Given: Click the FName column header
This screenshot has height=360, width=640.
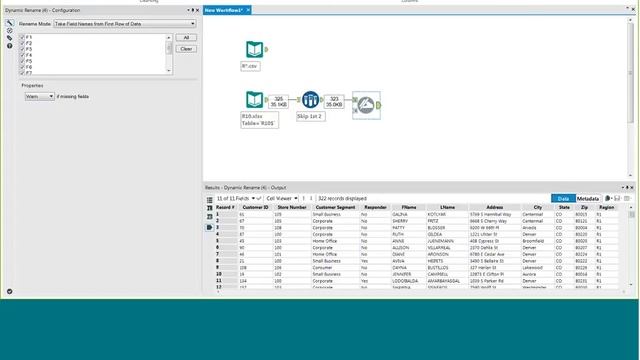Looking at the screenshot, I should (x=409, y=207).
